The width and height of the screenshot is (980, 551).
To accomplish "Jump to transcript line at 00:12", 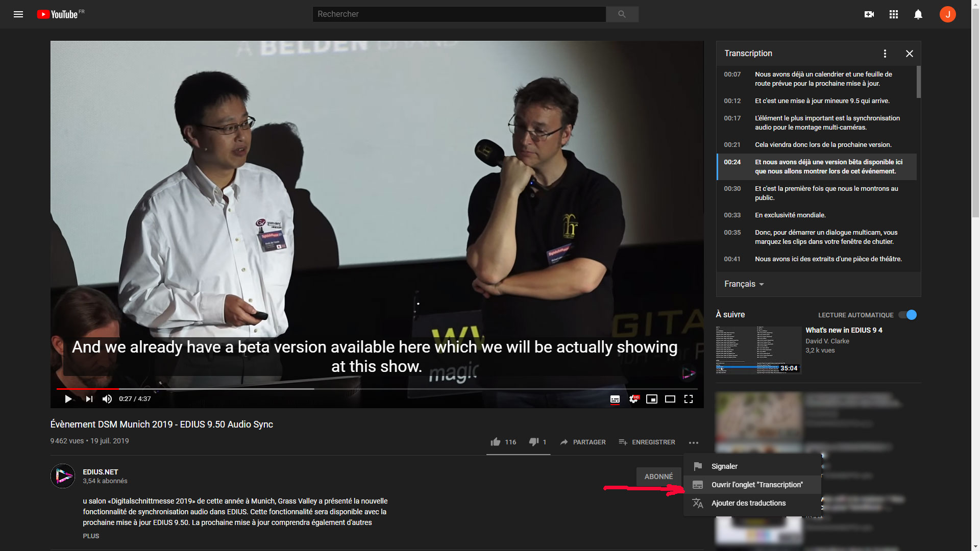I will point(817,101).
